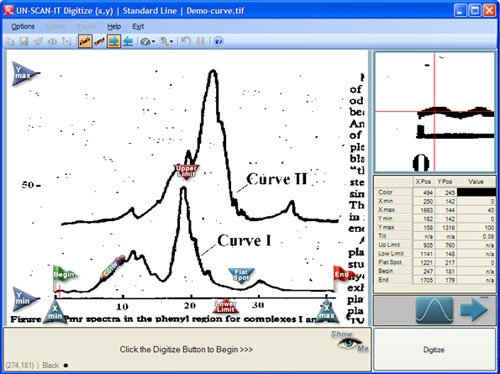The height and width of the screenshot is (374, 500).
Task: Select the Low Limit row label
Action: click(x=391, y=253)
